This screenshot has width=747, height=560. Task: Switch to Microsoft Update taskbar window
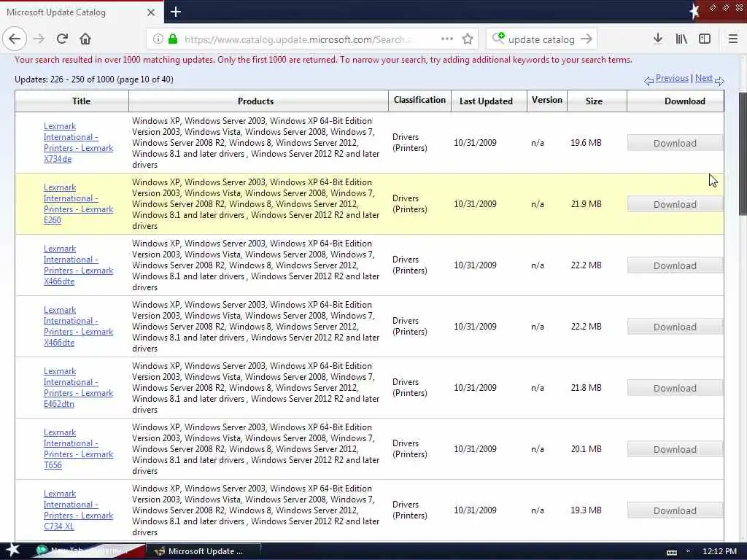tap(203, 551)
